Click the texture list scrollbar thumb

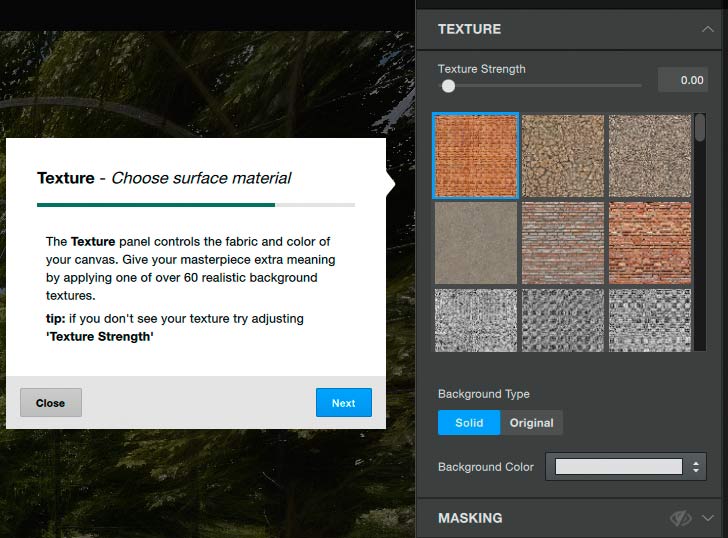pos(700,127)
